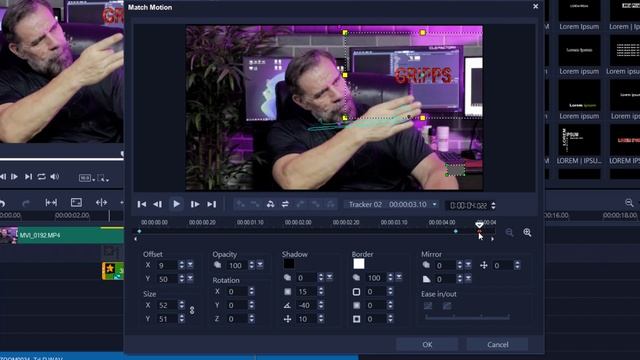This screenshot has width=640, height=360.
Task: Click Opacity value field 100
Action: 237,266
